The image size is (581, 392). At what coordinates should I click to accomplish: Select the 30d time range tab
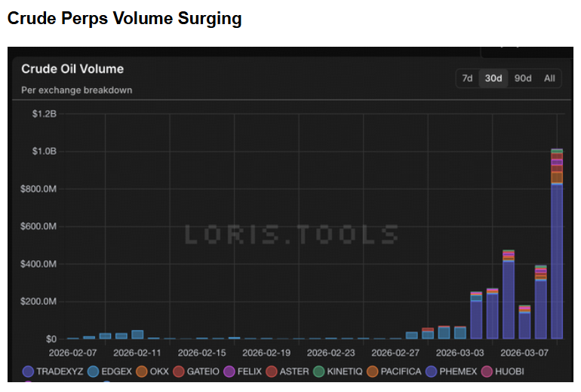click(x=493, y=78)
